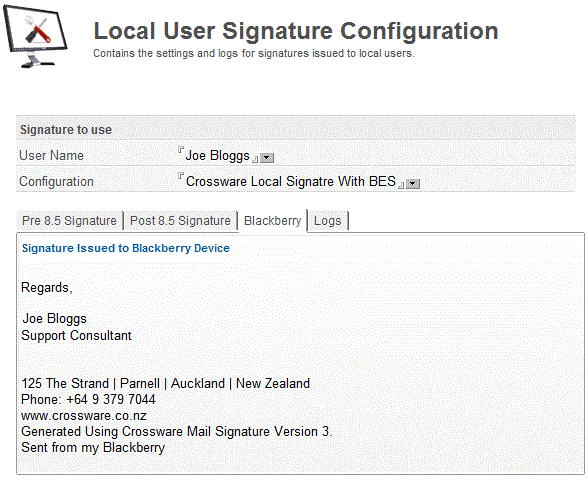Image resolution: width=588 pixels, height=480 pixels.
Task: Click the Sent from my Blackberry line
Action: (93, 447)
